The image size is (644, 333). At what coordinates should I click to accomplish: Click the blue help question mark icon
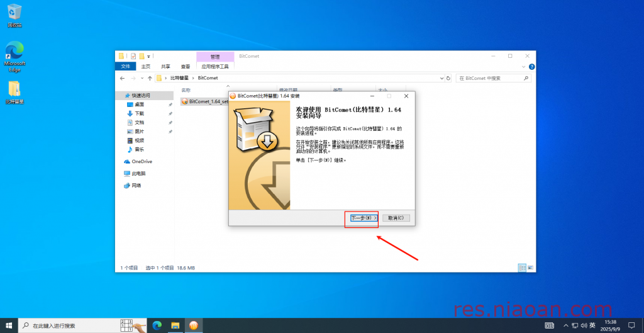click(531, 67)
